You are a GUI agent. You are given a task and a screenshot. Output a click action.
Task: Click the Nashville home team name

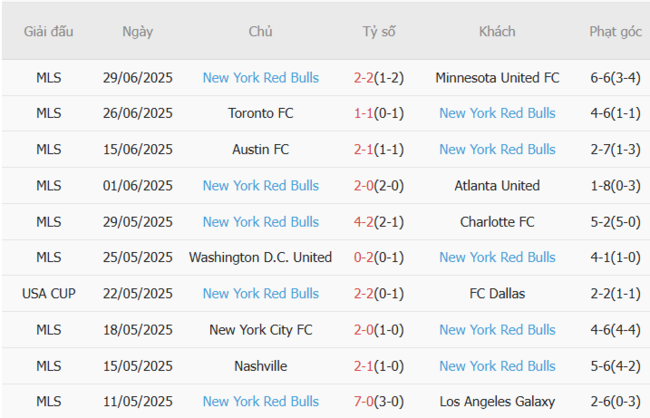pyautogui.click(x=260, y=365)
